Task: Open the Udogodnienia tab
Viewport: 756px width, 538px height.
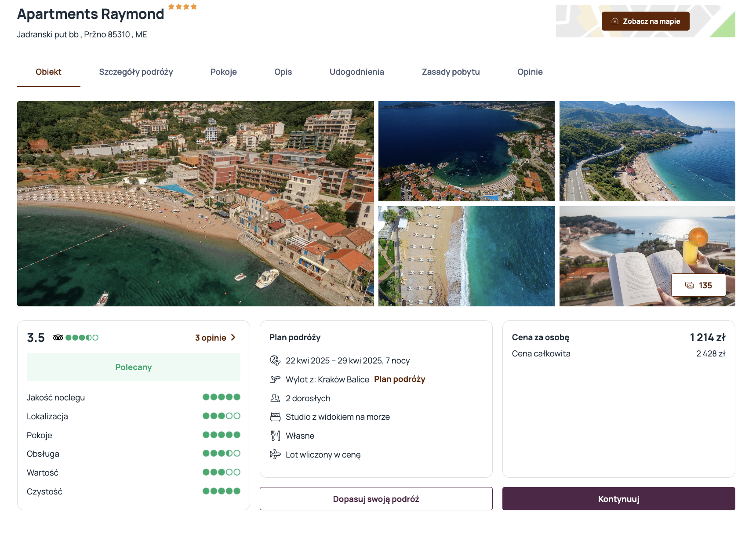Action: [357, 72]
